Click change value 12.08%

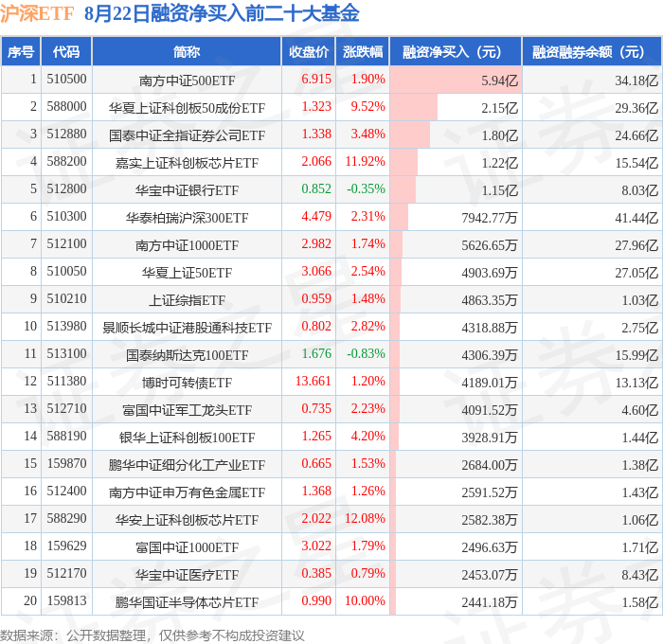click(x=366, y=518)
